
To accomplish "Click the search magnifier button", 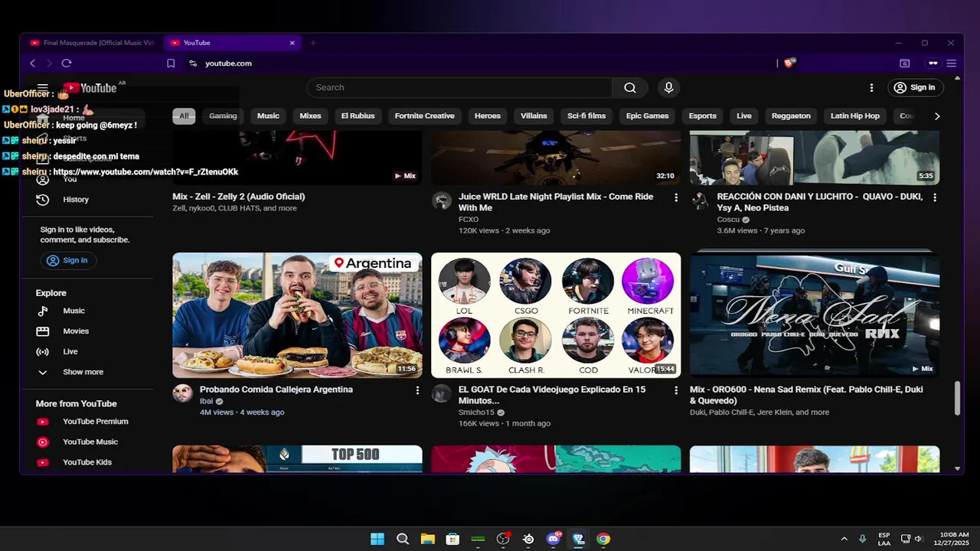I will click(x=630, y=87).
